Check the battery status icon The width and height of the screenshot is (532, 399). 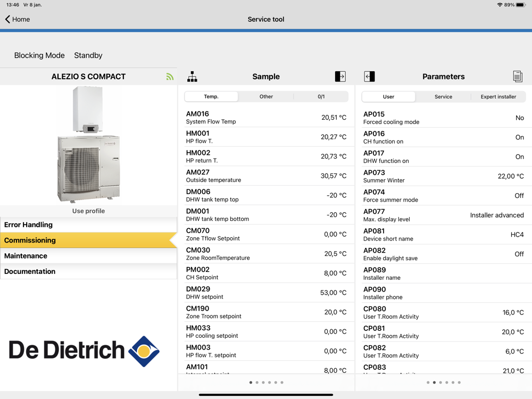pyautogui.click(x=521, y=5)
